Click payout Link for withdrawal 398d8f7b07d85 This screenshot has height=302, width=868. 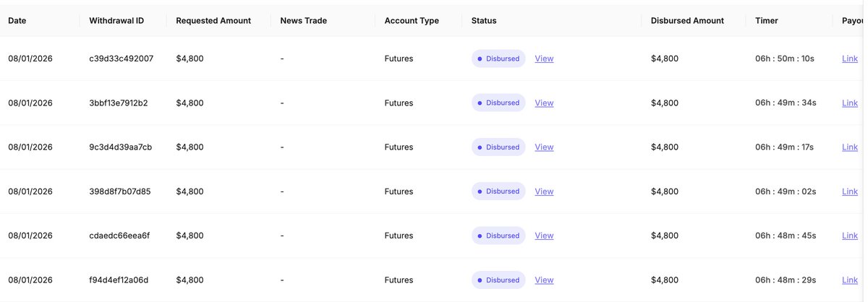pyautogui.click(x=850, y=191)
